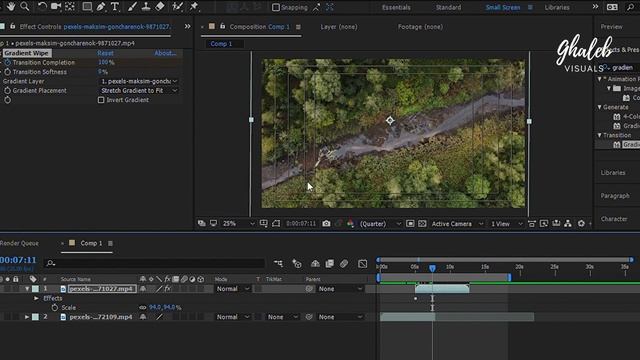
Task: Select the Brush tool
Action: pyautogui.click(x=132, y=6)
